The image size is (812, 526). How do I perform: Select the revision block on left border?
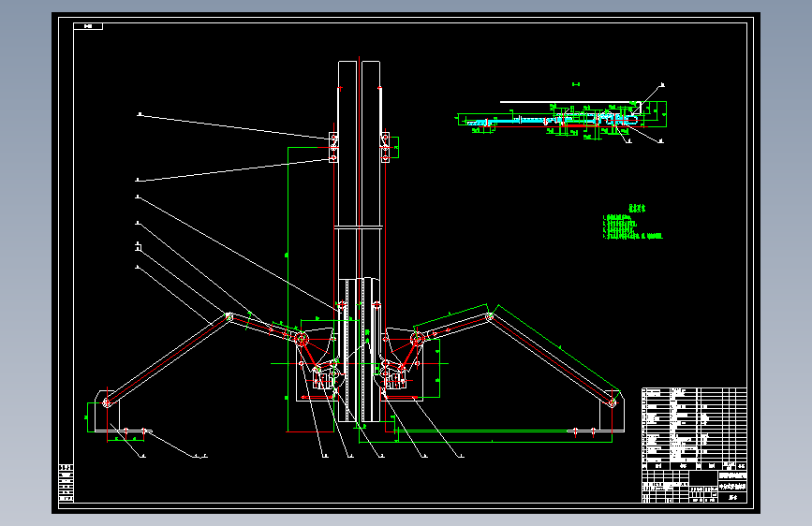pos(66,483)
